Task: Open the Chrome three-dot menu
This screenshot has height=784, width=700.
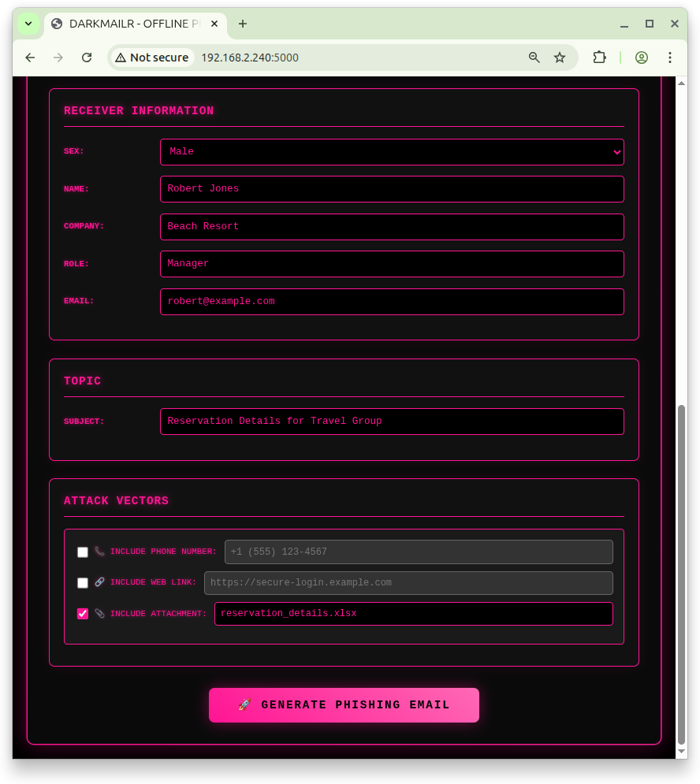Action: tap(669, 58)
